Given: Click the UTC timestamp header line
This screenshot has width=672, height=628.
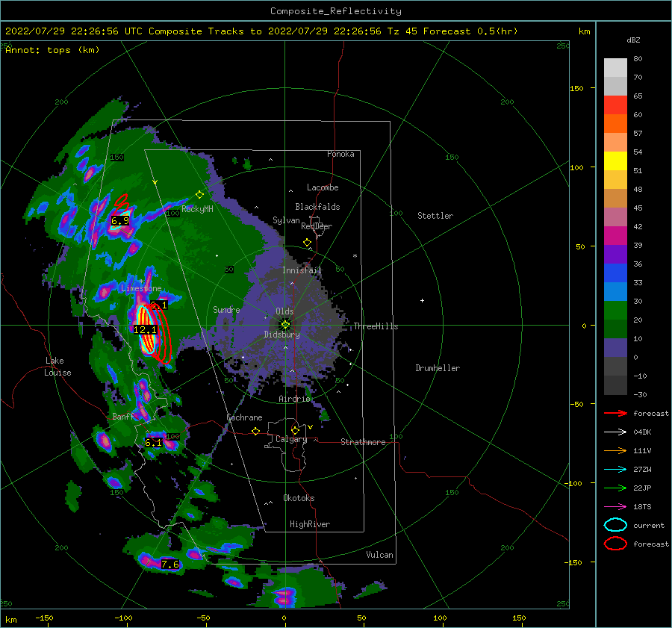Looking at the screenshot, I should (x=261, y=31).
